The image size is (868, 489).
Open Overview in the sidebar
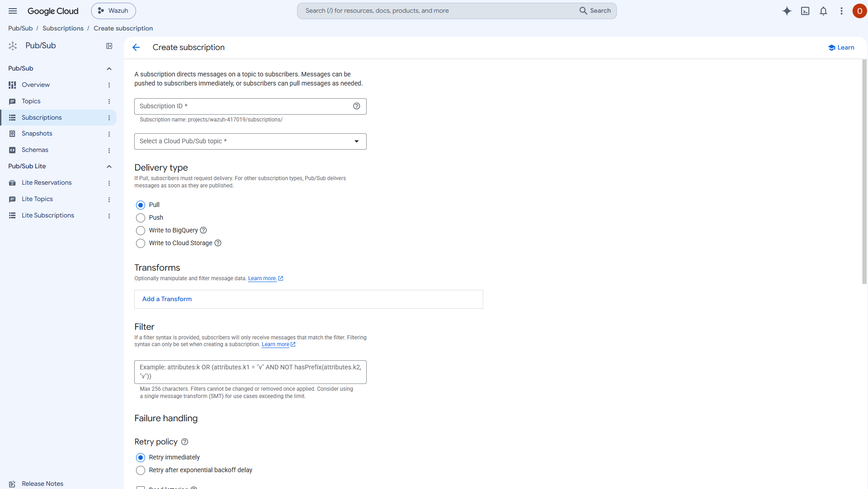35,85
